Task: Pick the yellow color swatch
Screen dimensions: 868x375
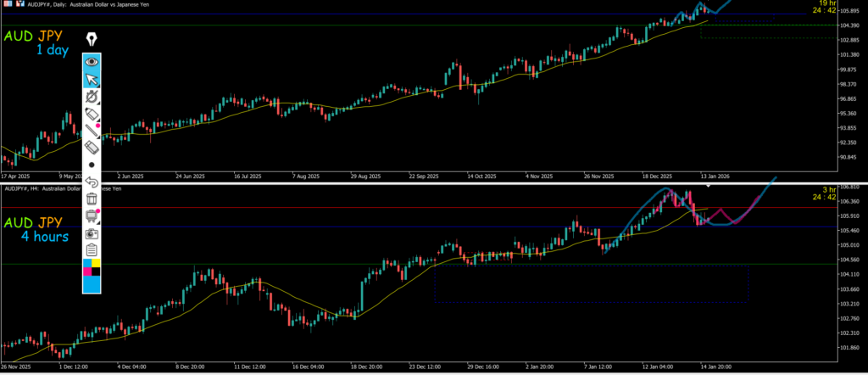Action: tap(96, 264)
